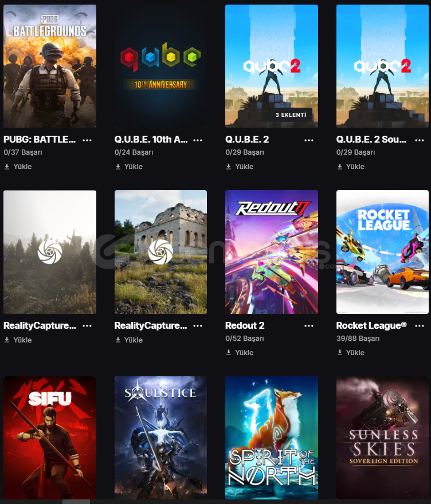This screenshot has height=504, width=431.
Task: Click Yükle under Rocket League
Action: pyautogui.click(x=351, y=353)
